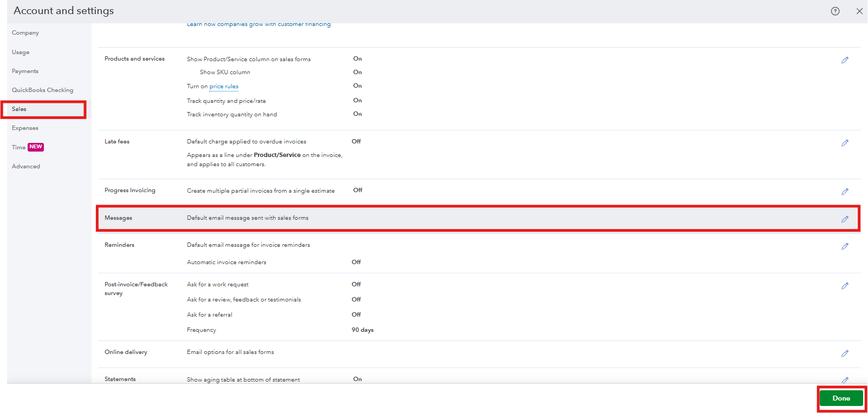Select Default email message sent with sales forms
Screen dimensions: 868x413
[248, 218]
